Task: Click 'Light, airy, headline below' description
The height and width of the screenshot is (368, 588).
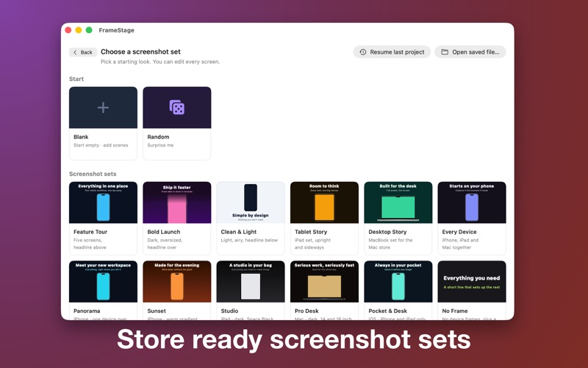Action: (249, 240)
